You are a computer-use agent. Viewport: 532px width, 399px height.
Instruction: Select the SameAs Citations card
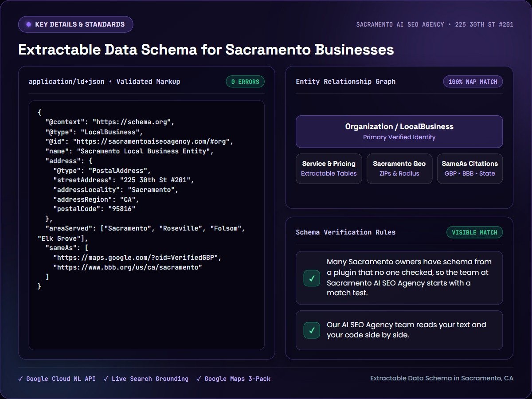click(x=470, y=168)
